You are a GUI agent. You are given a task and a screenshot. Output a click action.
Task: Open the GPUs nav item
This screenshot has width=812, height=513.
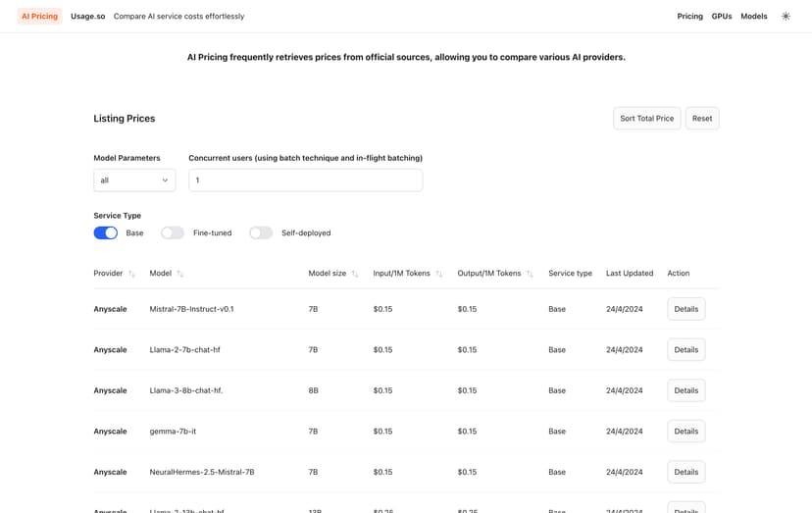pyautogui.click(x=722, y=16)
